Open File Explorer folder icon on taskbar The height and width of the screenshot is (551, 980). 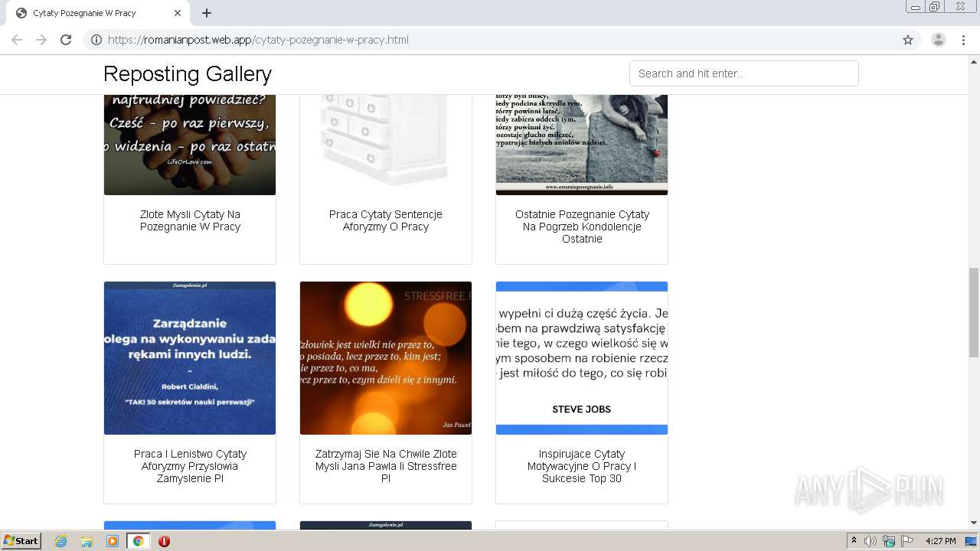pyautogui.click(x=87, y=541)
